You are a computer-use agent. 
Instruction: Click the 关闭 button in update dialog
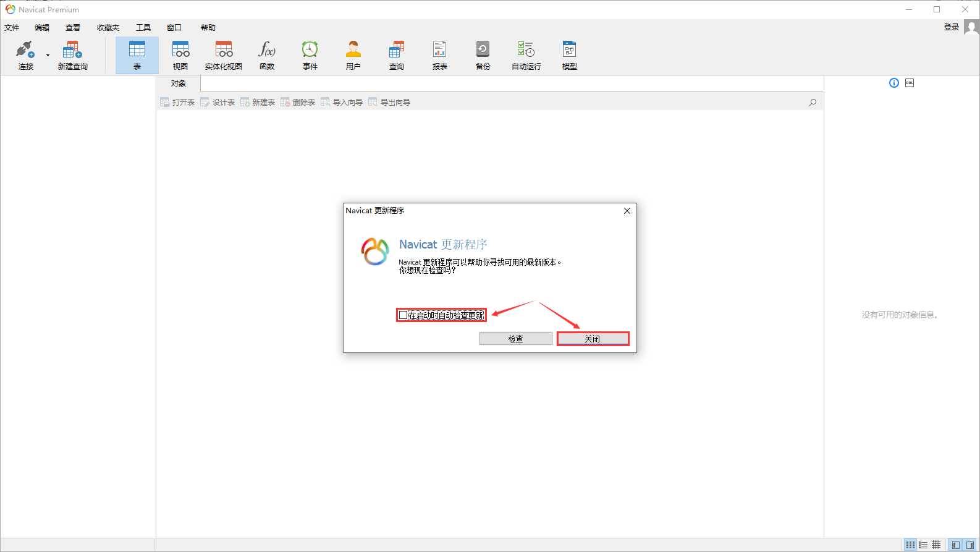(x=593, y=339)
